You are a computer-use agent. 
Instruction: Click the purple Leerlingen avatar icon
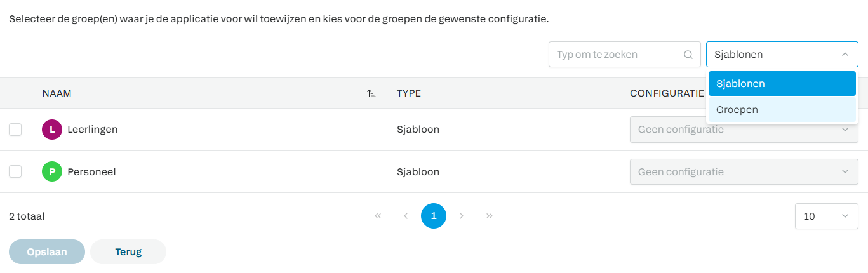click(x=52, y=130)
